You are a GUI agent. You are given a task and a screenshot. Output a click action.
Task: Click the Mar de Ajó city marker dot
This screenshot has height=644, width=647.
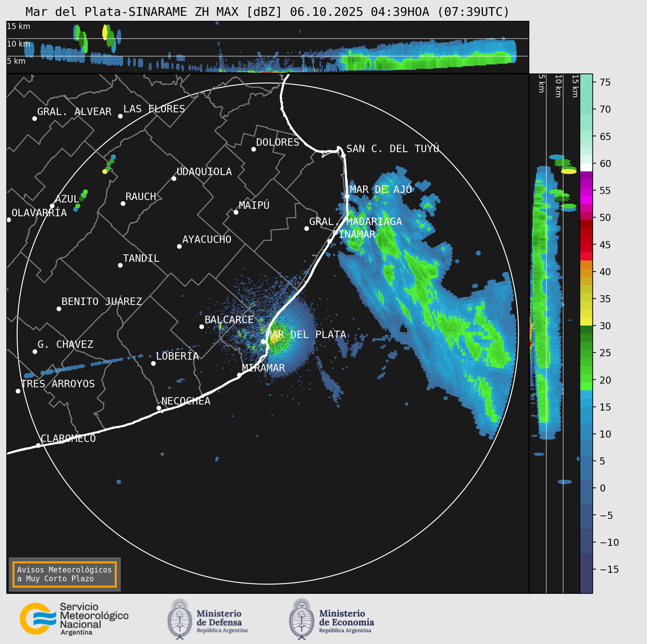(347, 196)
